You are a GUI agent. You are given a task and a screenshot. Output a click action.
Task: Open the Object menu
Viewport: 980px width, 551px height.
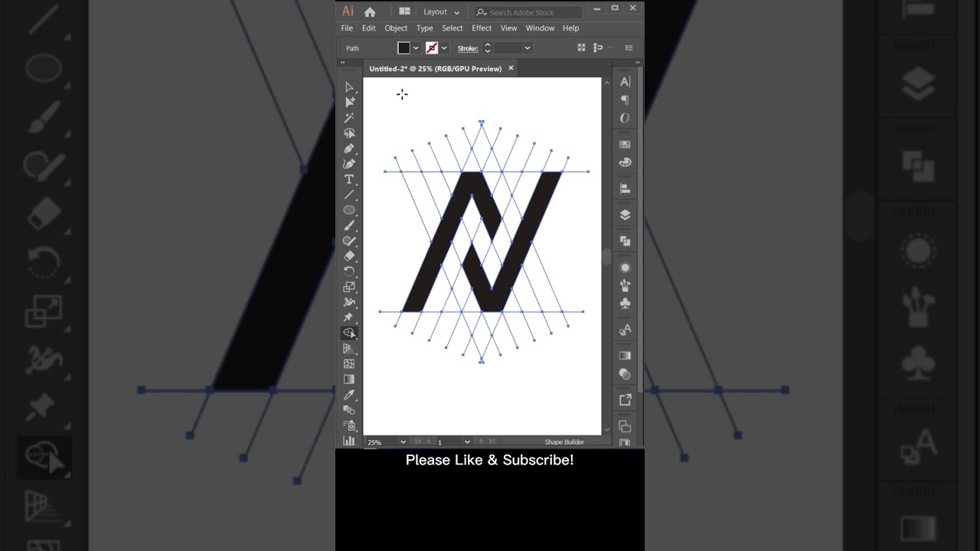(x=396, y=28)
